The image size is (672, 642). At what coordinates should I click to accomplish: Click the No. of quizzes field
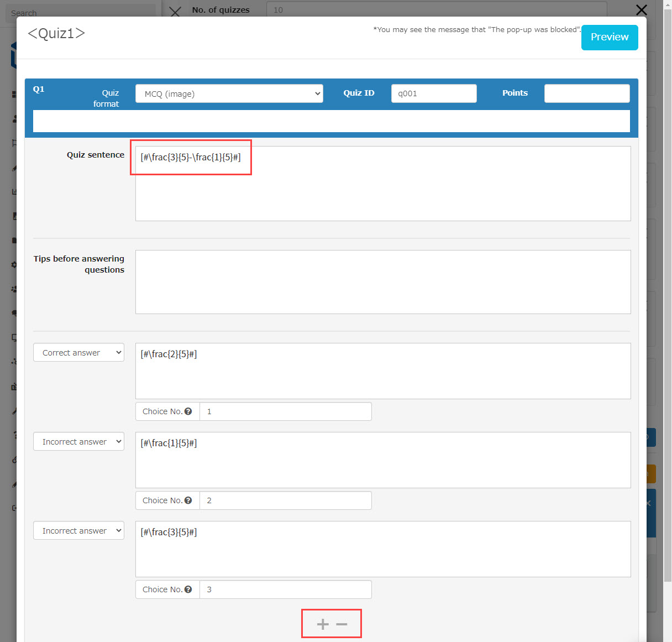click(436, 10)
